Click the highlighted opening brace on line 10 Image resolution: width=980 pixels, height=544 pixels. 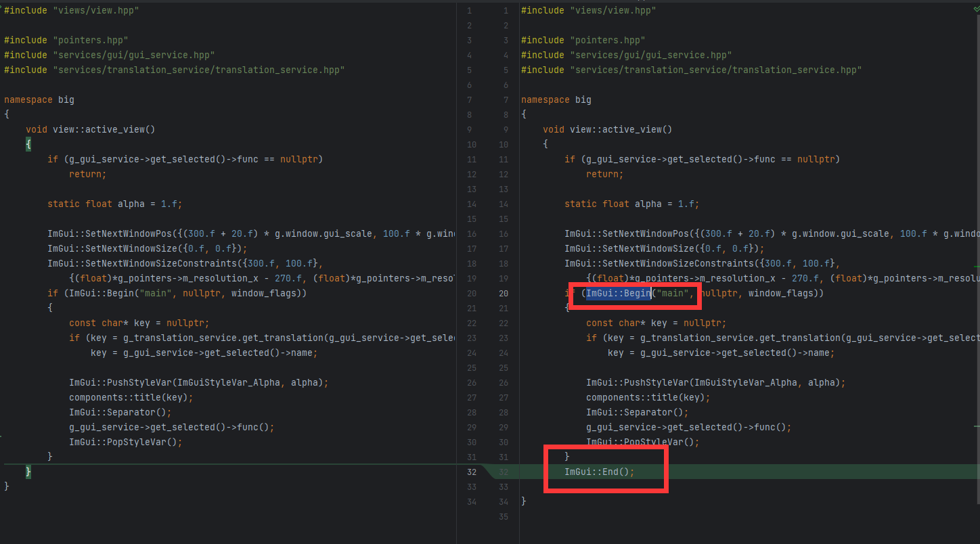28,143
